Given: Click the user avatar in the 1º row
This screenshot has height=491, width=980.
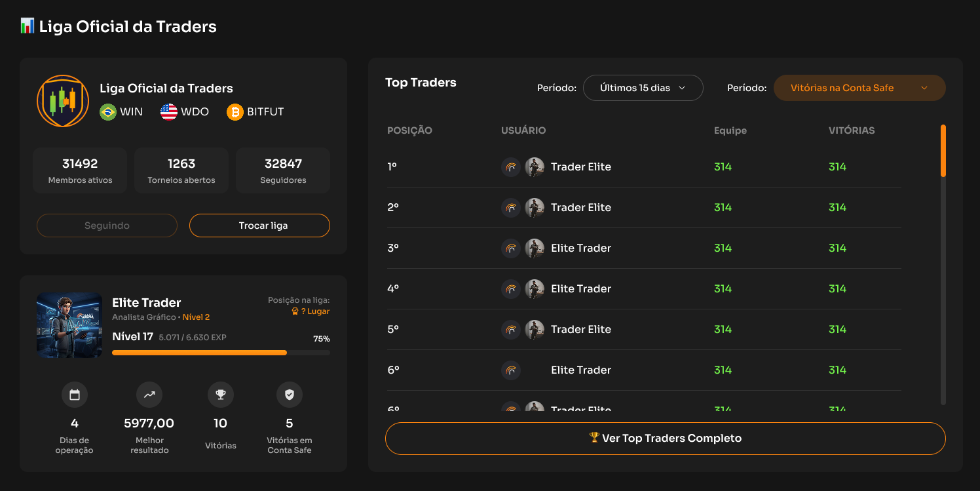Looking at the screenshot, I should click(x=535, y=167).
